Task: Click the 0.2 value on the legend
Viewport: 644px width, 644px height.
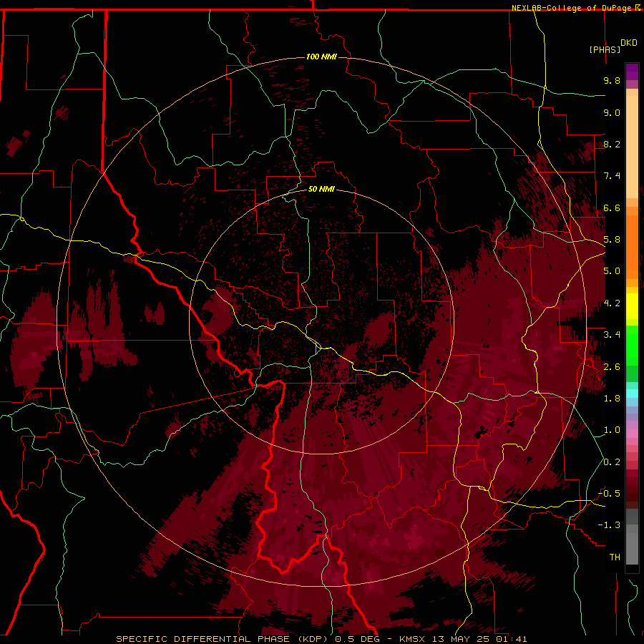Action: (x=612, y=462)
